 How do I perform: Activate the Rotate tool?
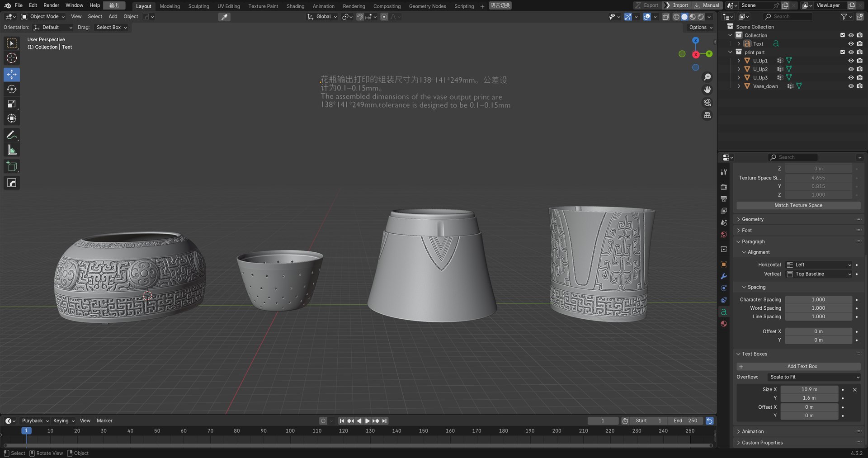pyautogui.click(x=12, y=89)
